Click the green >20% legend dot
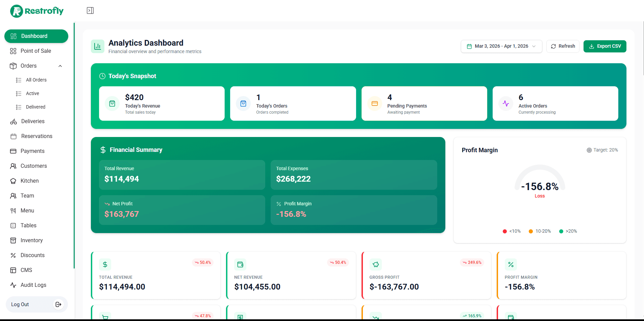Screen dimensions: 644x321 click(x=561, y=231)
